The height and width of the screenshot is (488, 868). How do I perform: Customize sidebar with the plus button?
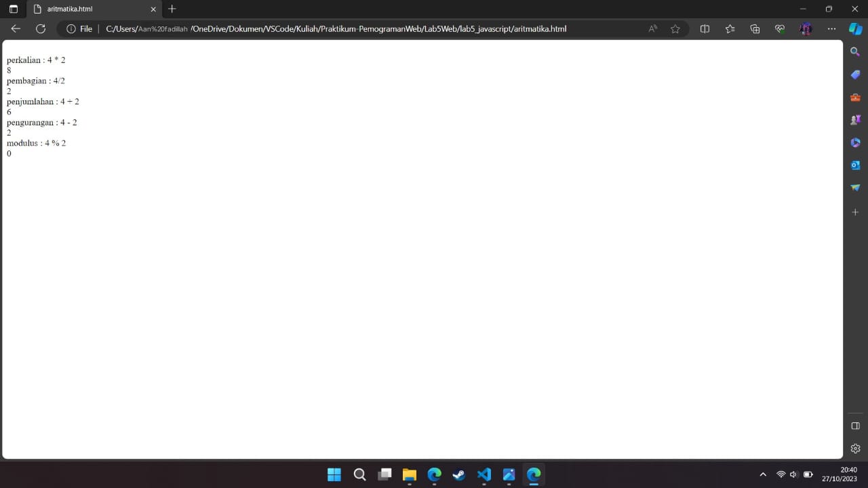pos(855,212)
